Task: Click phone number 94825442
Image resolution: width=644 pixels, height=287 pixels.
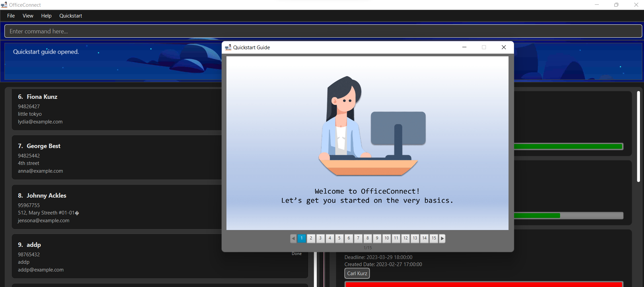Action: 29,155
